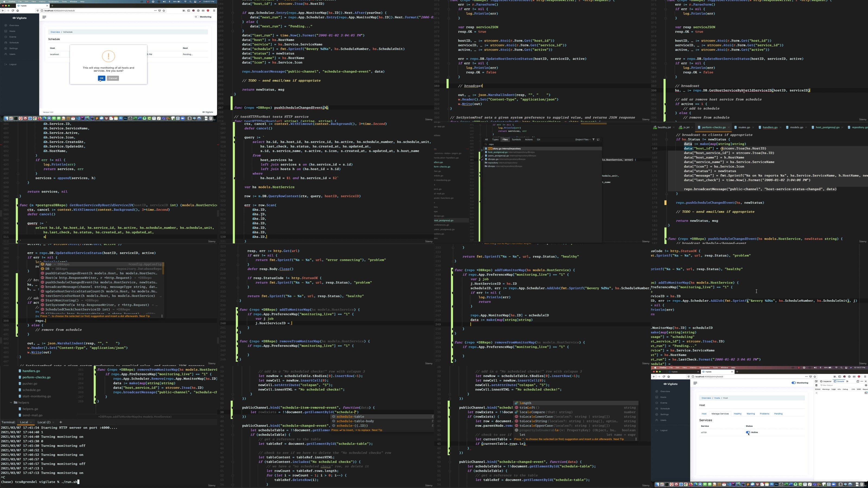Click filter icon beside Project Files
This screenshot has height=488, width=868.
coord(593,139)
